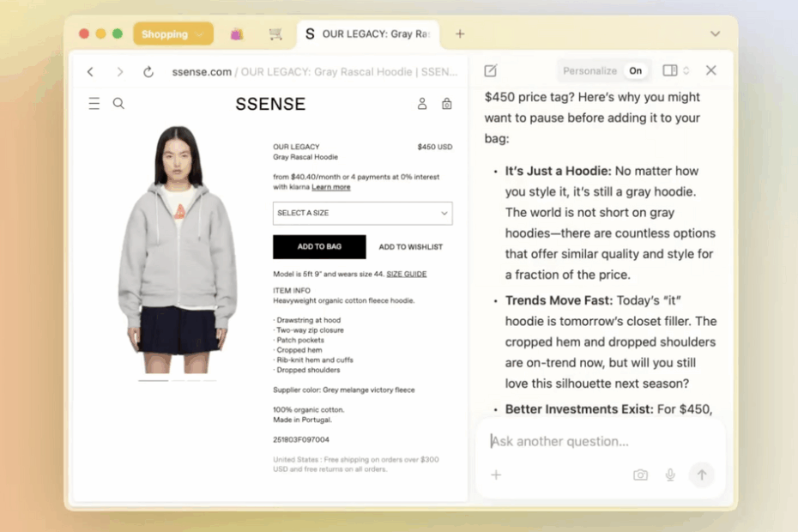The width and height of the screenshot is (798, 532).
Task: Click the ADD TO BAG button
Action: point(319,247)
